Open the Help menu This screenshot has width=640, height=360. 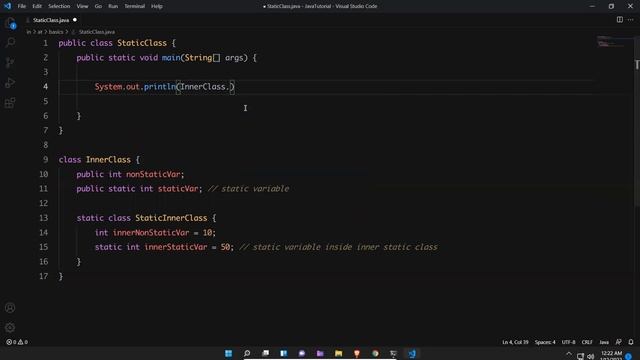[157, 6]
